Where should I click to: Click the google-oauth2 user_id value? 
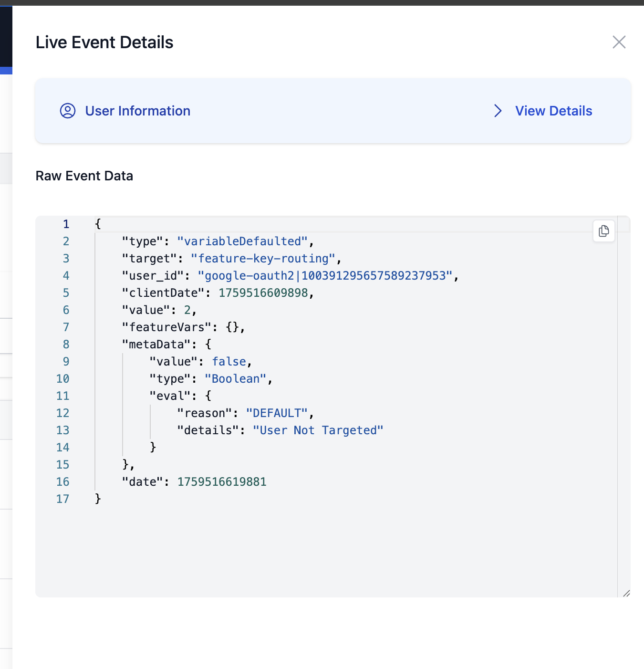click(325, 276)
